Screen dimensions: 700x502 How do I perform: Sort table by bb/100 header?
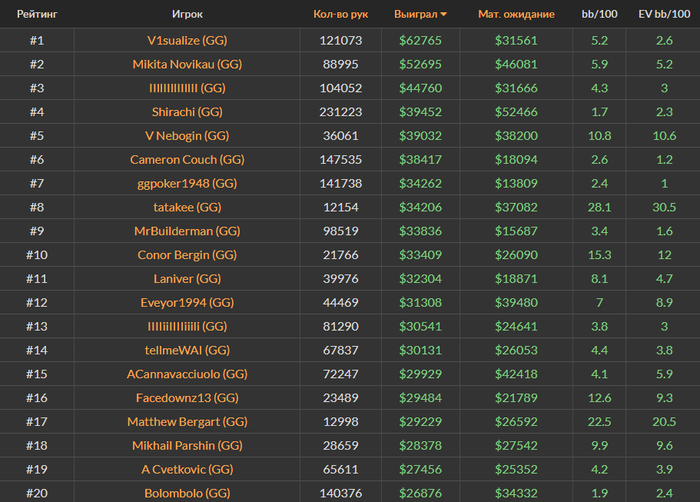tap(599, 14)
